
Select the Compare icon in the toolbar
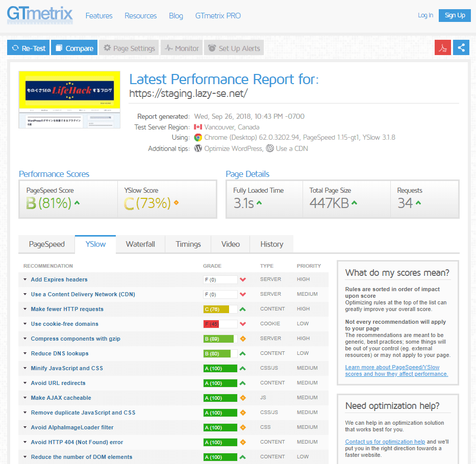click(58, 47)
